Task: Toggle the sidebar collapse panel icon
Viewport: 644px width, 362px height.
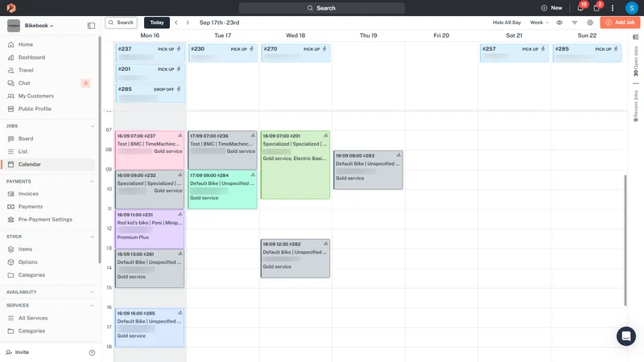Action: [91, 26]
